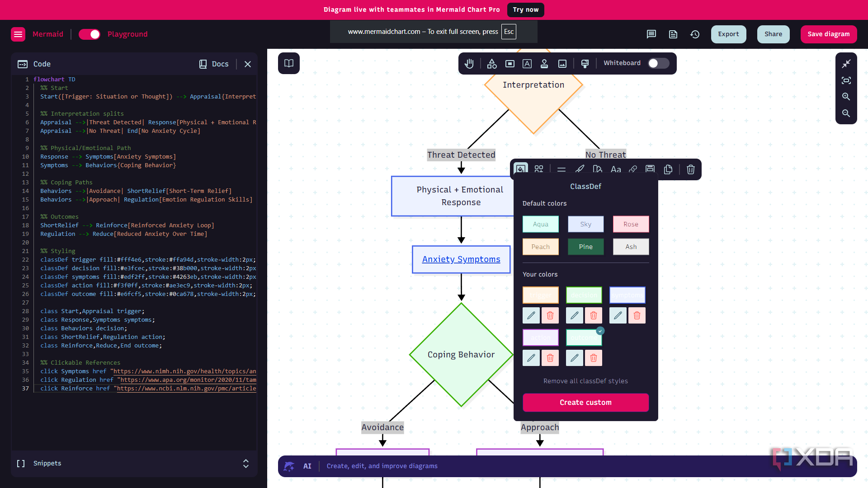Select the text box tool
This screenshot has width=868, height=488.
[527, 64]
